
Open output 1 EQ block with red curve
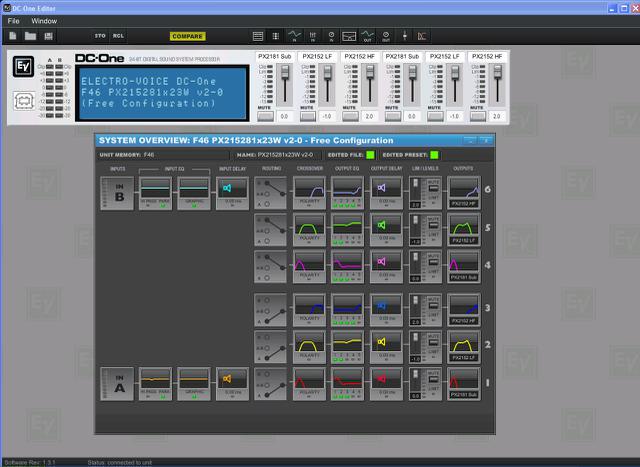(348, 381)
